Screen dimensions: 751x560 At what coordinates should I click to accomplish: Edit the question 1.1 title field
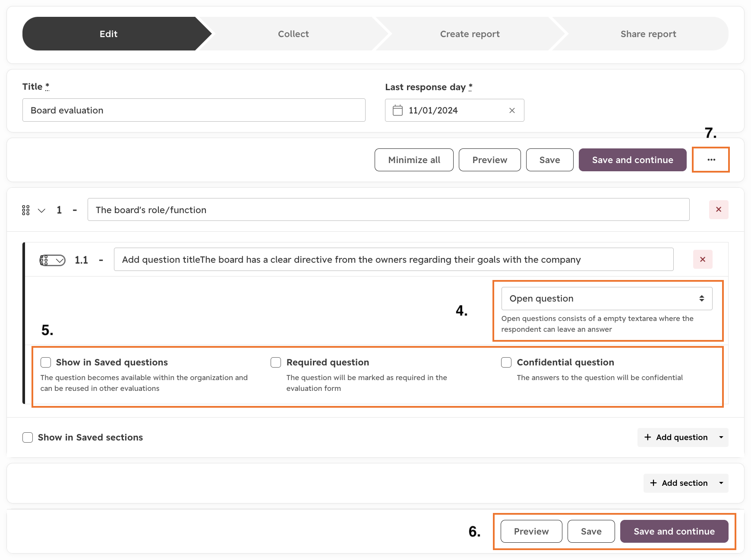(x=394, y=259)
